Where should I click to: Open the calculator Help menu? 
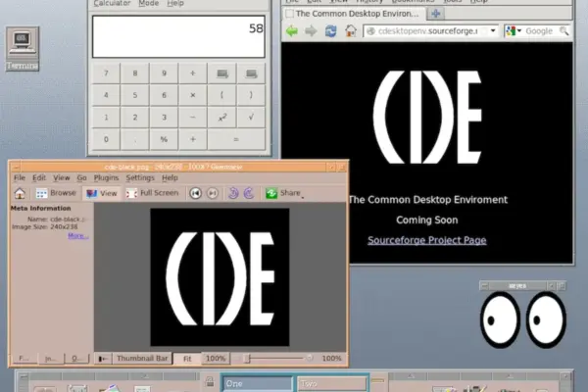pyautogui.click(x=175, y=3)
